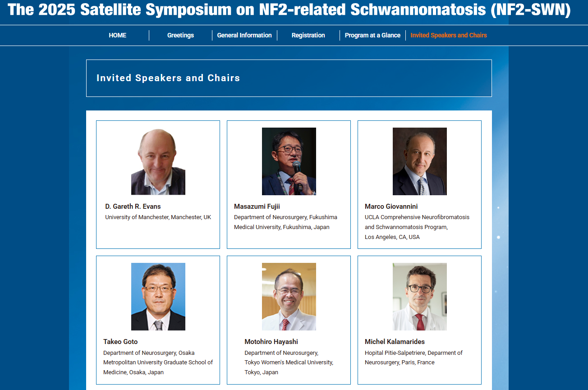Viewport: 588px width, 390px height.
Task: Open Program at a Glance
Action: (x=372, y=35)
